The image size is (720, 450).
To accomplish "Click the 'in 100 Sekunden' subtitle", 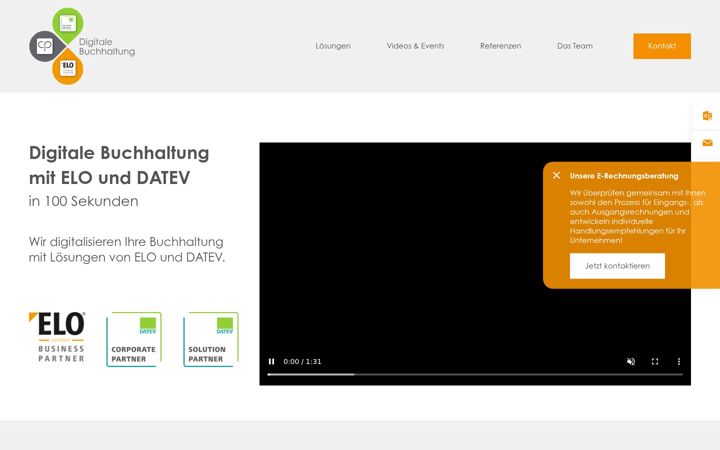I will 83,201.
